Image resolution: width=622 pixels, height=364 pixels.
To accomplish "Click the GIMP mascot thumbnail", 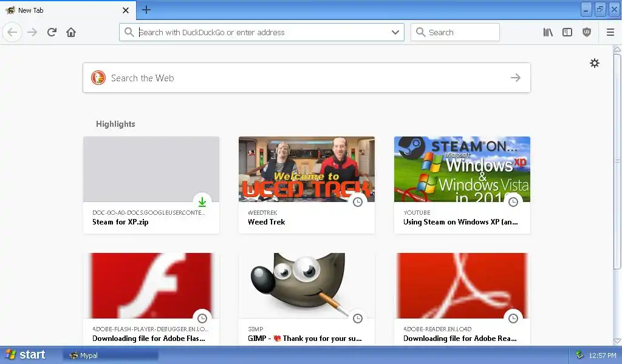I will pyautogui.click(x=307, y=286).
